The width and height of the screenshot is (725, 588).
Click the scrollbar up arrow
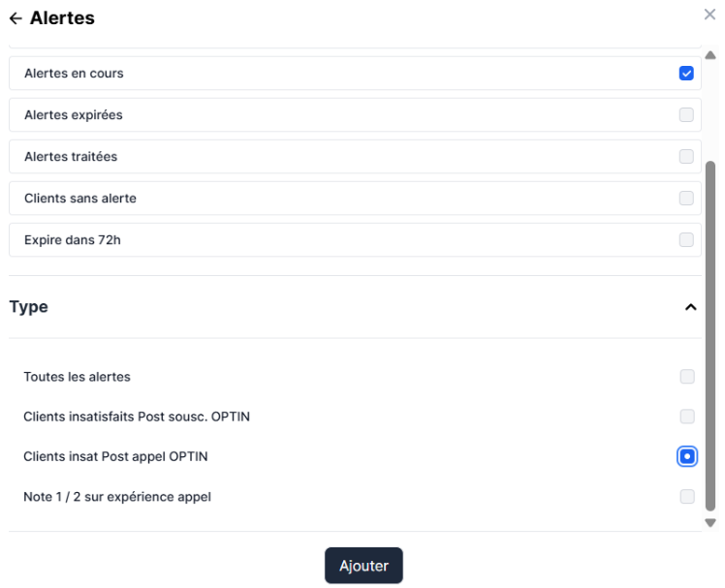click(709, 55)
